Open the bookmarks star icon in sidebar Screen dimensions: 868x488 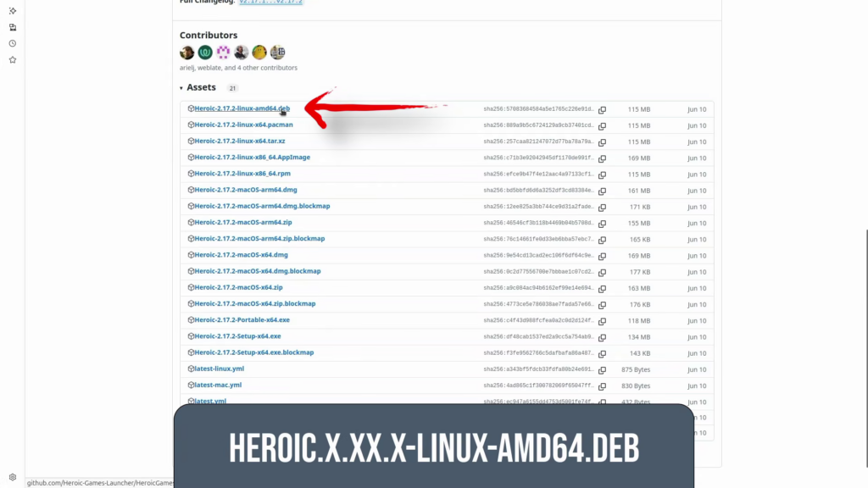13,60
